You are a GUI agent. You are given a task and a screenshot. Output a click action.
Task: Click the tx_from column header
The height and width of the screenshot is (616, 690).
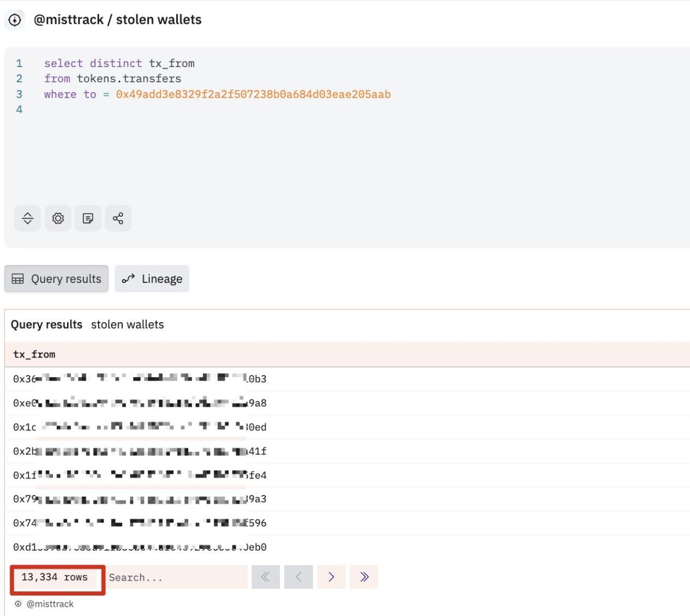pyautogui.click(x=34, y=354)
